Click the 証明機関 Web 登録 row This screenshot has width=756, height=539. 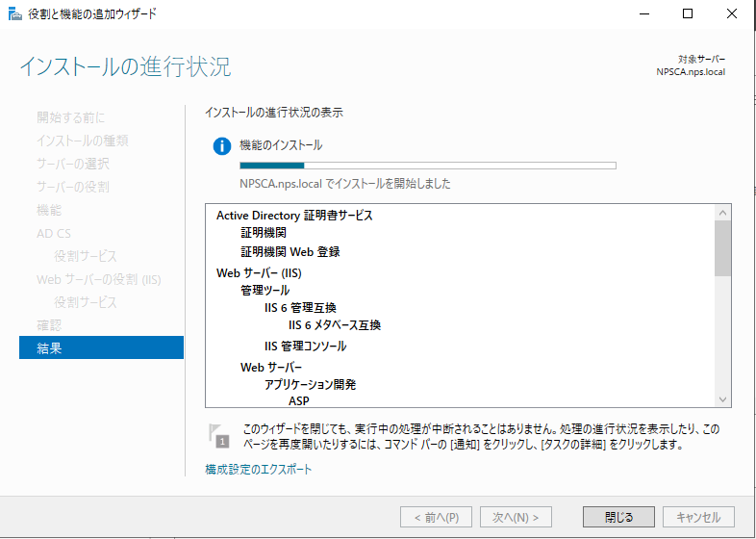point(290,252)
